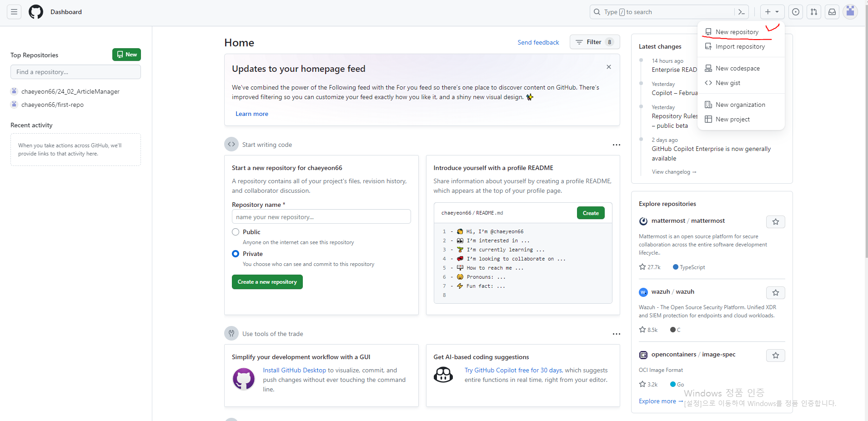
Task: Open Pull requests icon in header
Action: [814, 12]
